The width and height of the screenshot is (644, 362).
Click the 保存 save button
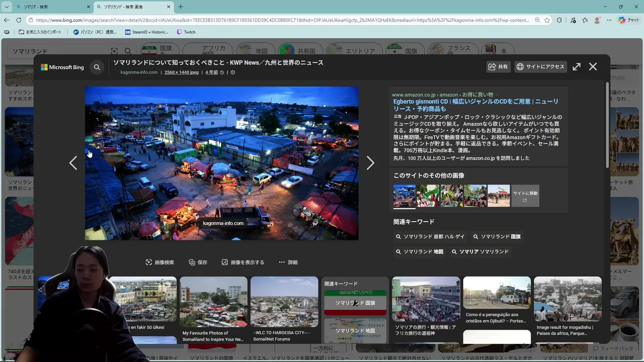point(198,262)
